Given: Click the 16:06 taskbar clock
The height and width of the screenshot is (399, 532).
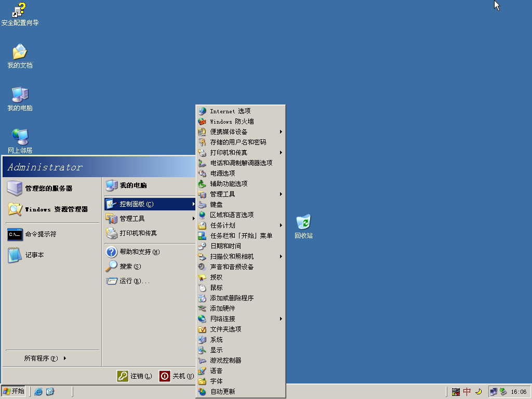Looking at the screenshot, I should (x=518, y=392).
